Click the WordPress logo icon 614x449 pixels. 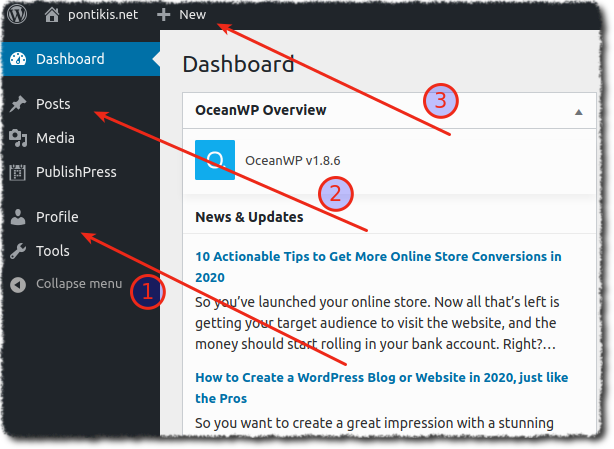point(18,14)
